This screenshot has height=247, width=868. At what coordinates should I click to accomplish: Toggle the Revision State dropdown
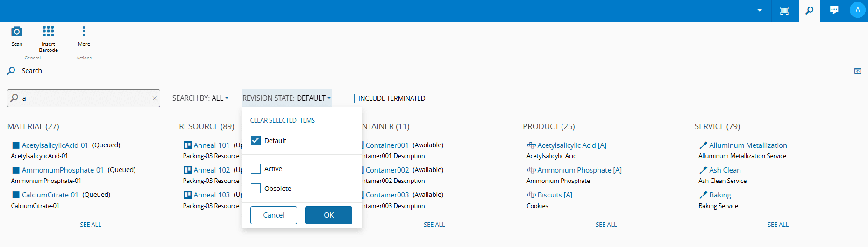click(287, 98)
